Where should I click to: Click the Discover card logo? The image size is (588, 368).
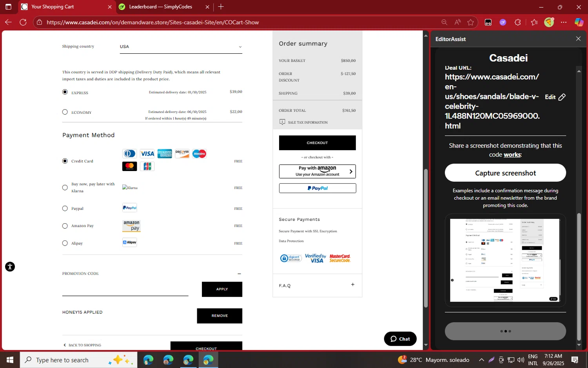[x=182, y=154]
